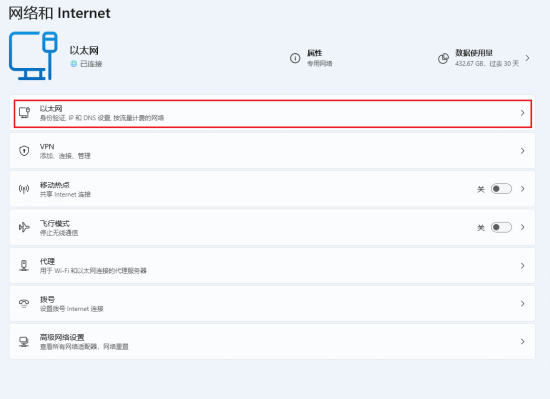Click the 以太网 row title
Image resolution: width=550 pixels, height=399 pixels.
pos(51,108)
